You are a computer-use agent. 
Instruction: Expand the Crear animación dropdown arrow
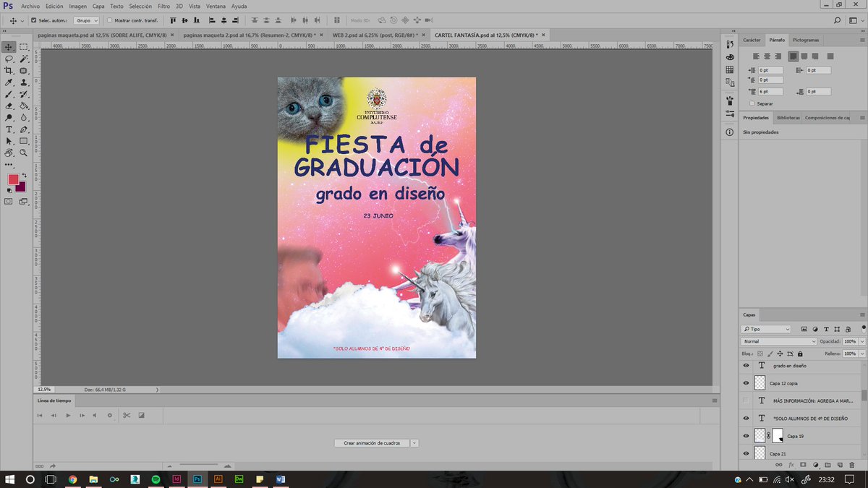[414, 442]
